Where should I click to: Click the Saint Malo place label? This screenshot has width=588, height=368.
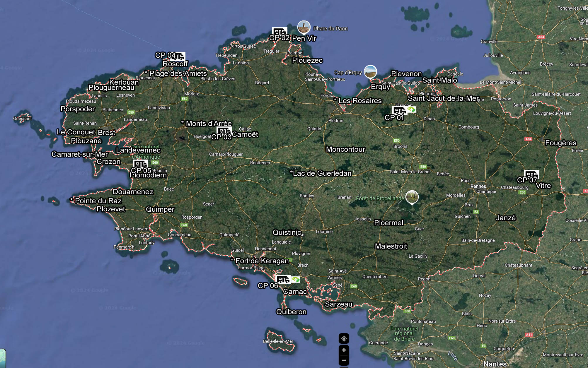pos(439,80)
